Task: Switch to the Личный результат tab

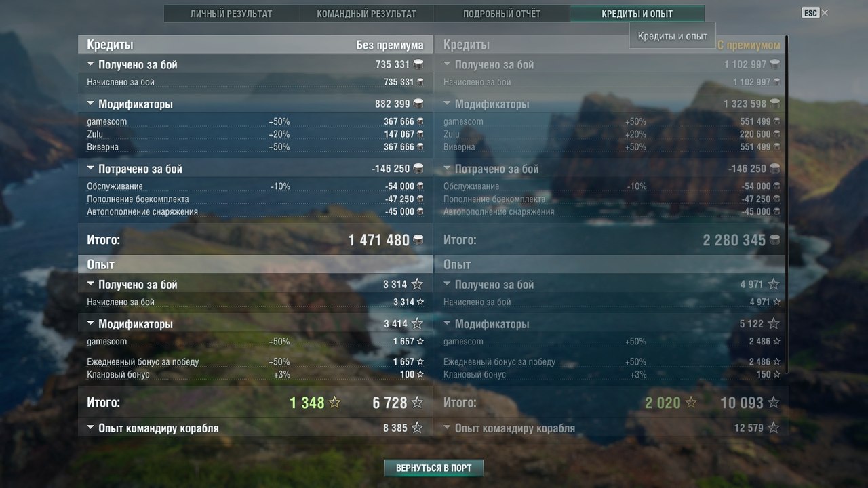Action: [x=231, y=14]
